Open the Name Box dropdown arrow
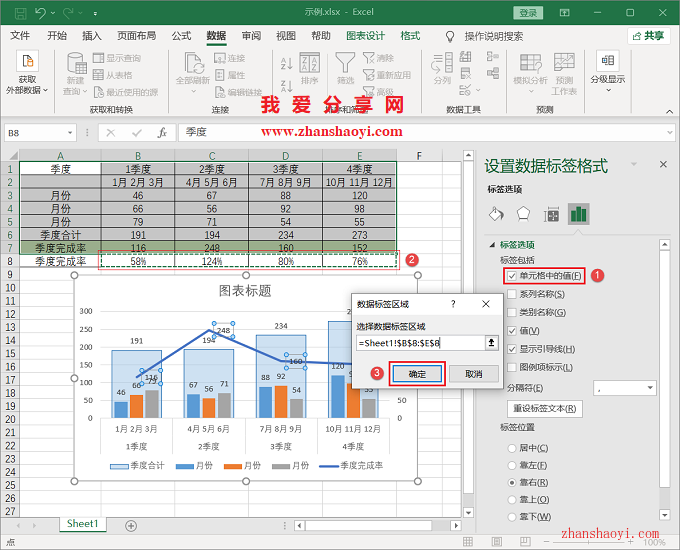The image size is (680, 550). (70, 132)
